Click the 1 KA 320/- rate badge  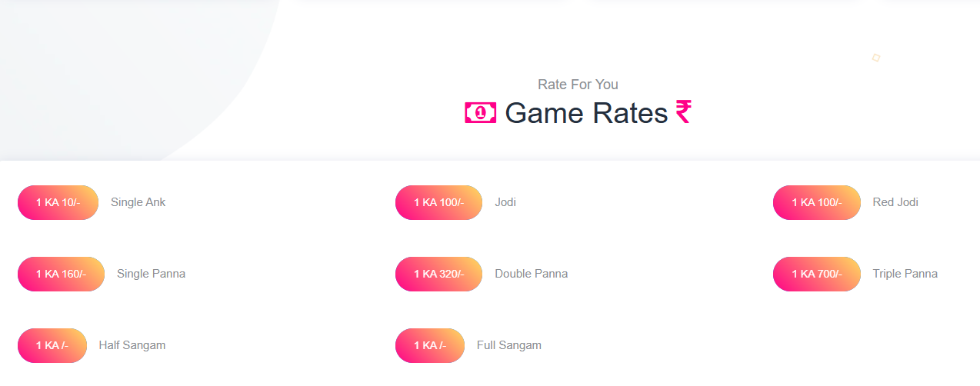click(438, 275)
